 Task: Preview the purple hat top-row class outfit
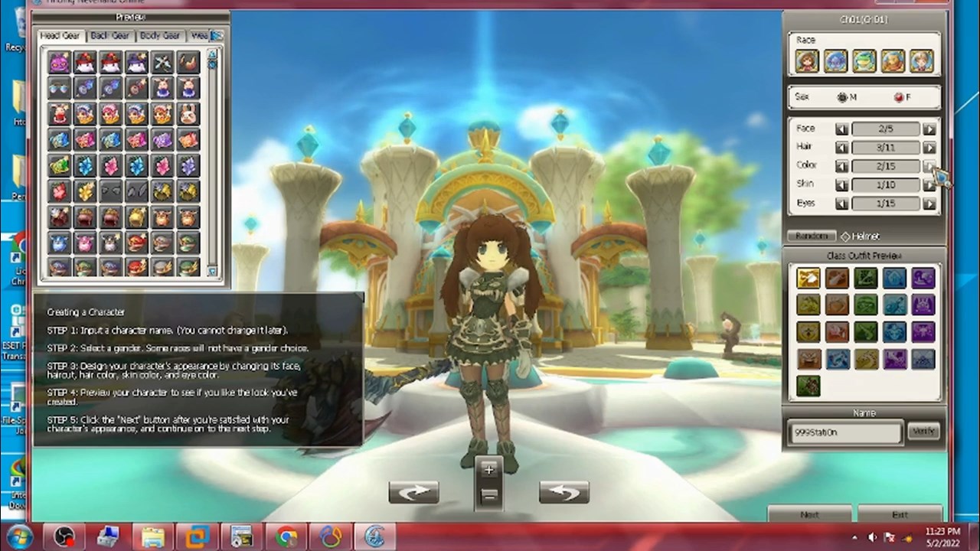coord(923,279)
